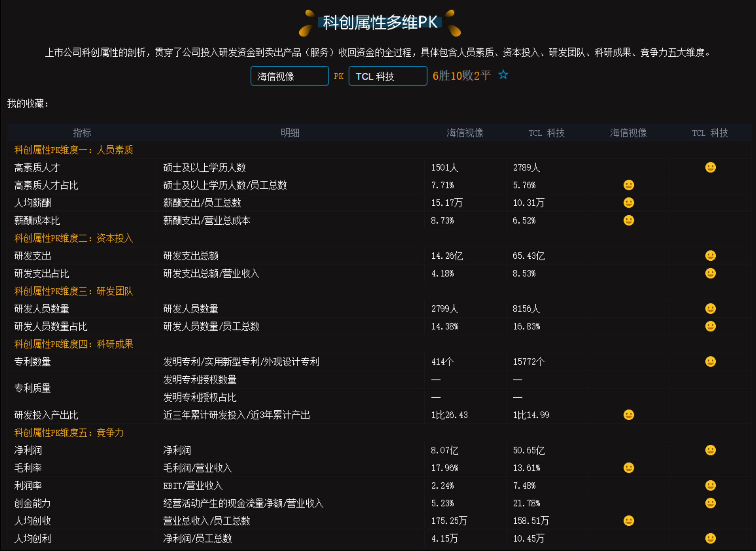
Task: Click the 科创属性PK维度五：竞争力 section heading
Action: 69,433
